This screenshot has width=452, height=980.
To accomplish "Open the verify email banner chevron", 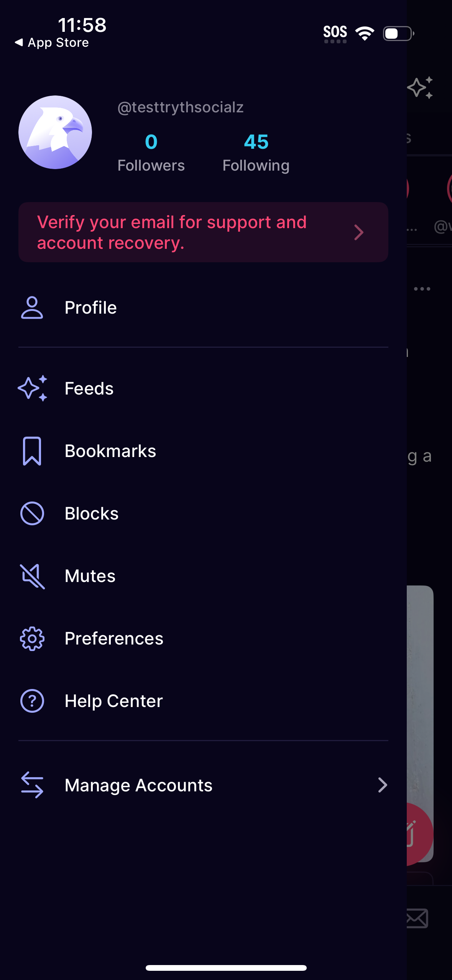I will pyautogui.click(x=358, y=232).
